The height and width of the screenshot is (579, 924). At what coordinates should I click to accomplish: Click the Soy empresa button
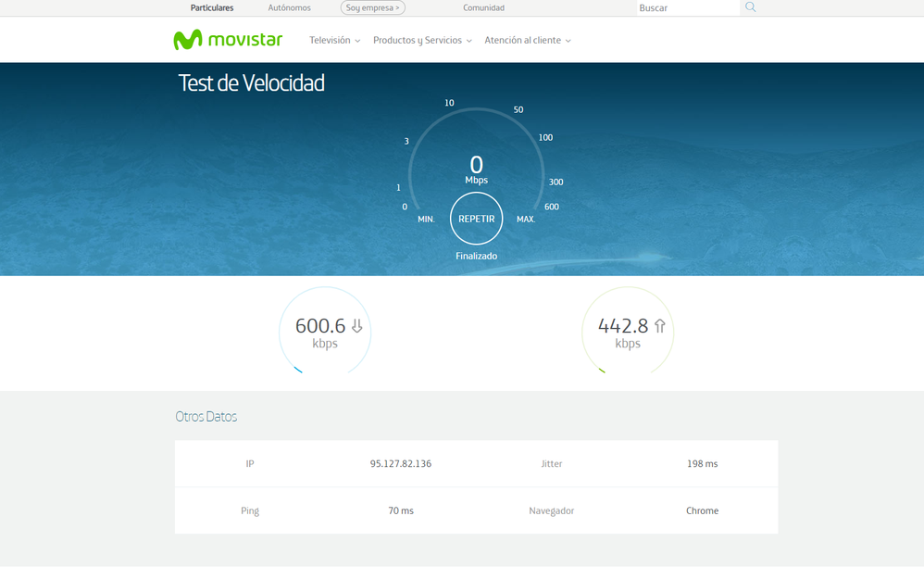click(372, 7)
